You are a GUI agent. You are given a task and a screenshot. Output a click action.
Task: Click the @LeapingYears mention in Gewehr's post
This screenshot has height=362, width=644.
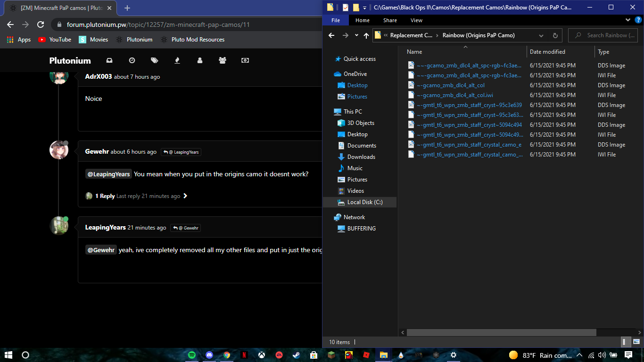click(108, 174)
